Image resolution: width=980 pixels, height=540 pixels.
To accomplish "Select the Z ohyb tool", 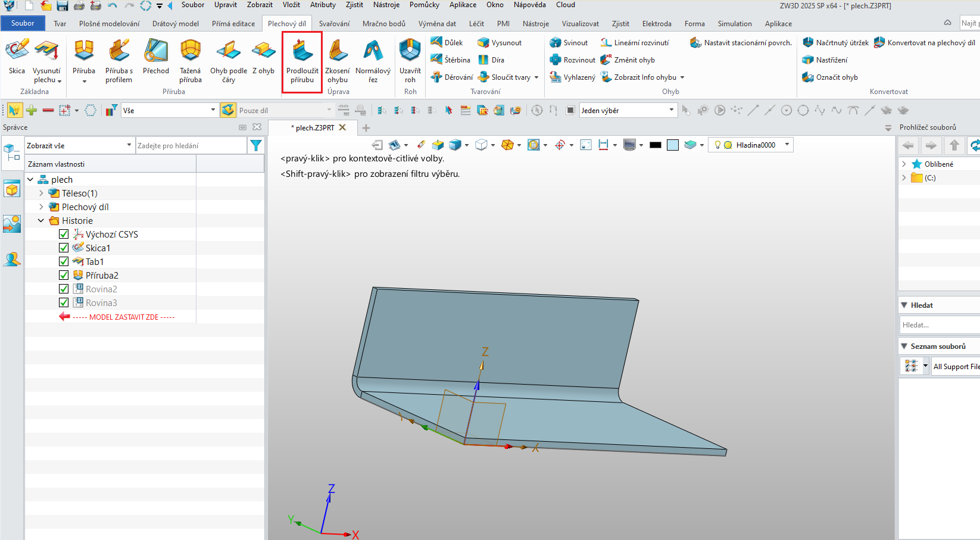I will (x=264, y=57).
